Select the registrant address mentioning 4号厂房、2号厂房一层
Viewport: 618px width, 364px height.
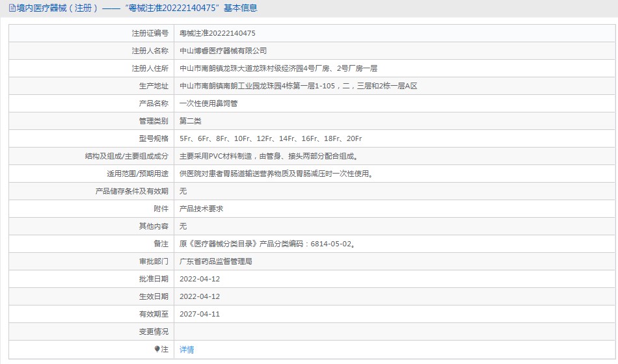point(278,68)
